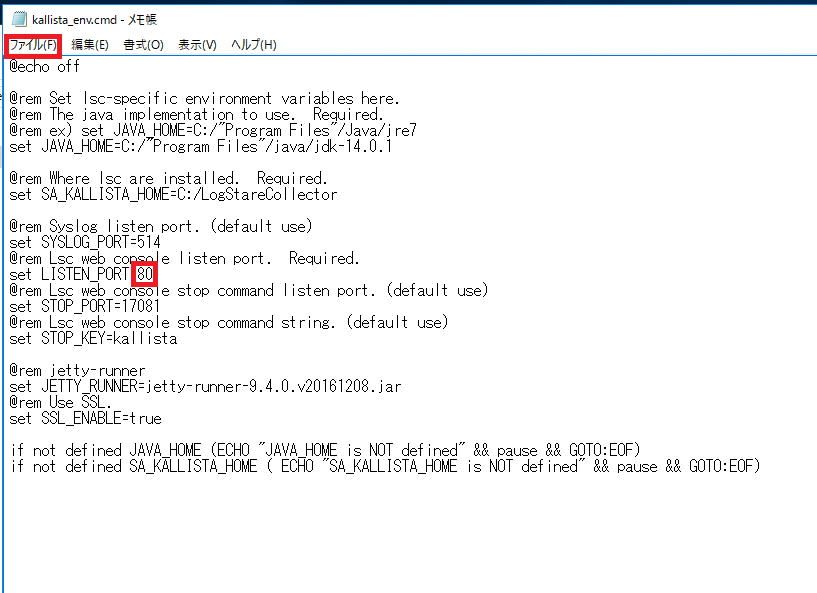This screenshot has width=817, height=593.
Task: Place cursor in 'set SA_KALLISTA_HOME=C:/LogStareCollector' line
Action: [174, 194]
